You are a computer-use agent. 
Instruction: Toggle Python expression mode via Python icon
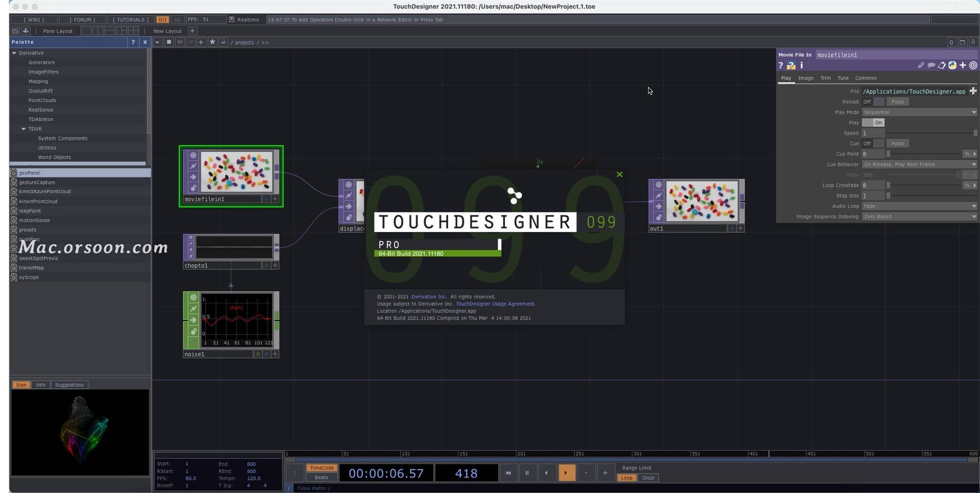[x=953, y=65]
